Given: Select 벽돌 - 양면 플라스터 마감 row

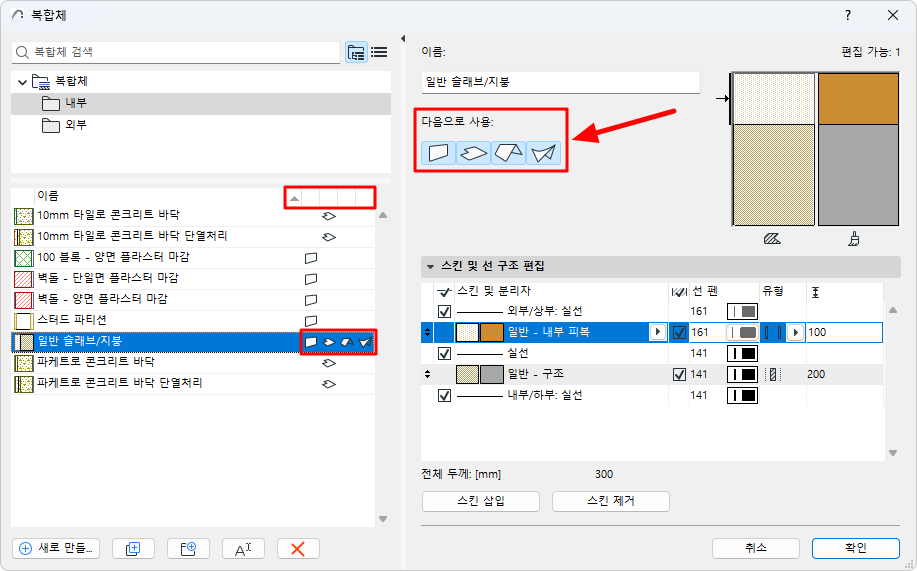Looking at the screenshot, I should 193,300.
